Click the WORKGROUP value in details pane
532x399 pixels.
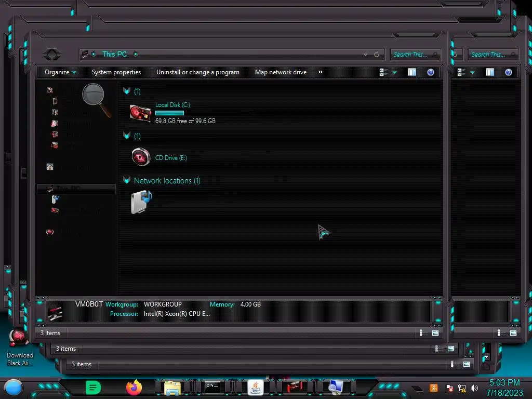point(163,304)
